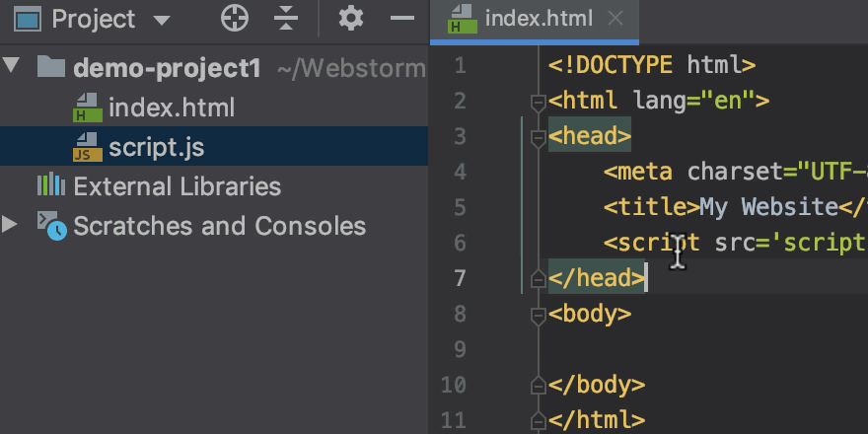This screenshot has height=434, width=868.
Task: Click the demo-project1 folder icon
Action: click(50, 68)
